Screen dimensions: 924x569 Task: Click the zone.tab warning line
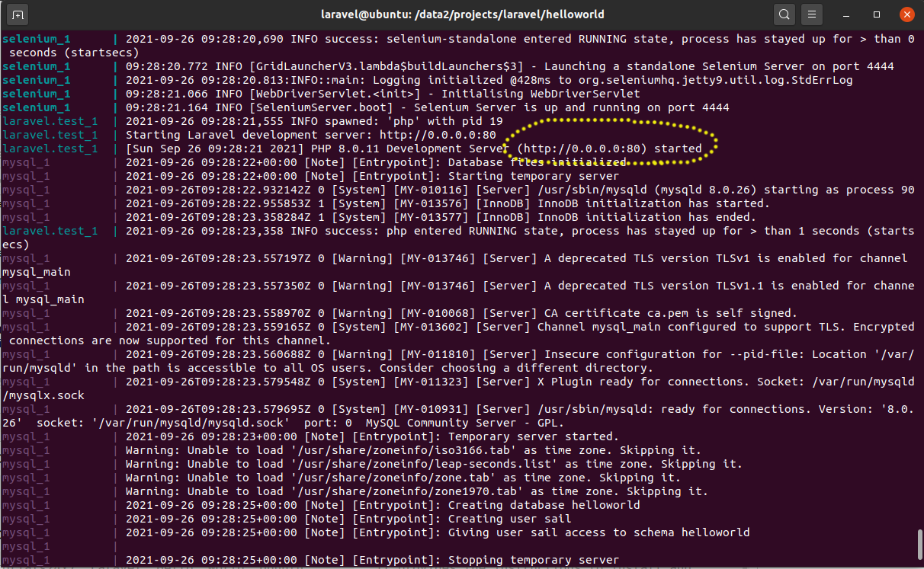click(x=403, y=478)
